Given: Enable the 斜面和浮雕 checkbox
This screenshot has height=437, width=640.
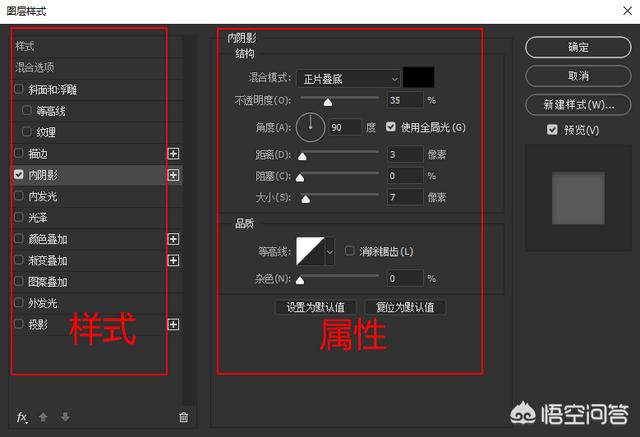Looking at the screenshot, I should (x=19, y=89).
